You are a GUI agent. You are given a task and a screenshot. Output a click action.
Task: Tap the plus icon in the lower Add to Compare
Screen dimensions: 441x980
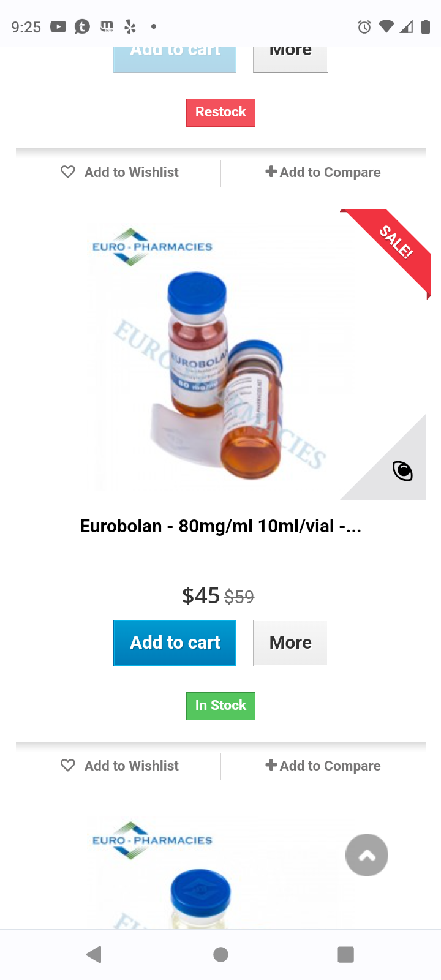[271, 764]
